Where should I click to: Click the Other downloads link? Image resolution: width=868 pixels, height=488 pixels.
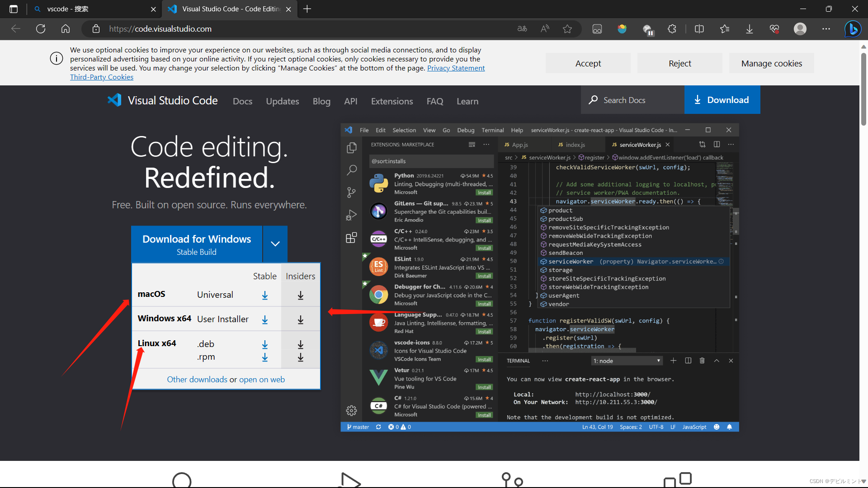tap(197, 379)
